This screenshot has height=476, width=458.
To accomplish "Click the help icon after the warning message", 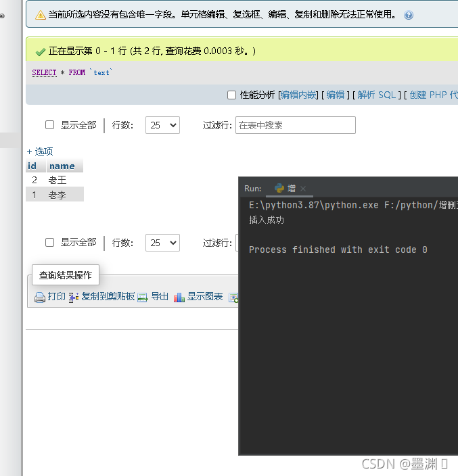I will 409,15.
